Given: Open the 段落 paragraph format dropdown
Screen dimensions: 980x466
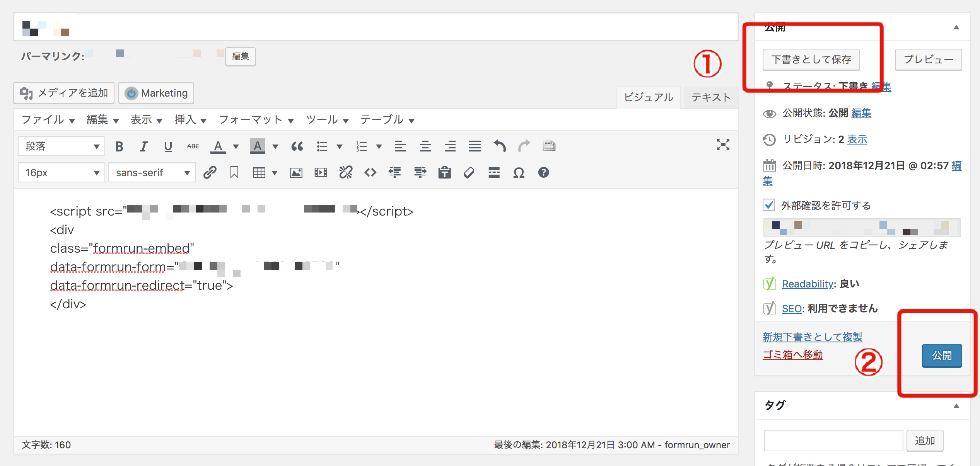Looking at the screenshot, I should 61,146.
